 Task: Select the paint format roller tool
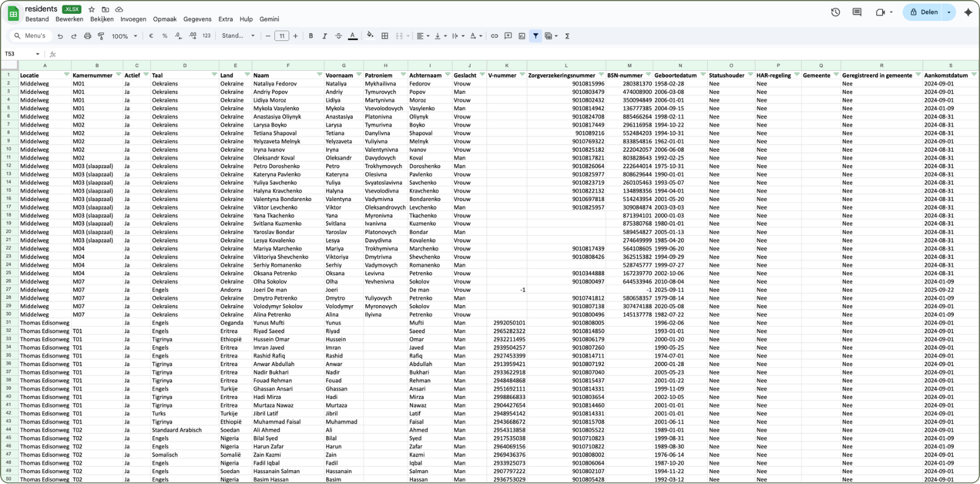[101, 36]
